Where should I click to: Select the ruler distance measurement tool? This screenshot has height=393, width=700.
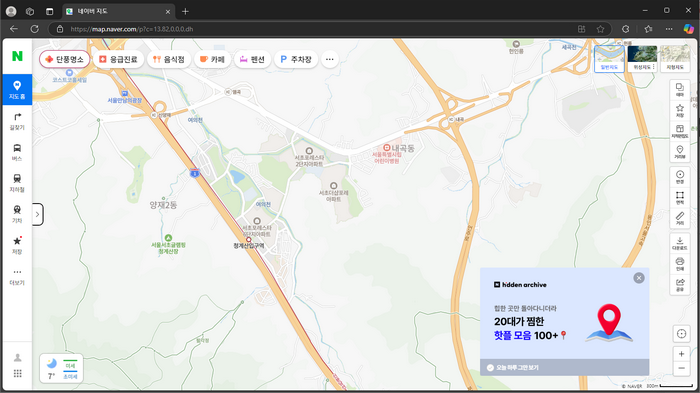679,218
